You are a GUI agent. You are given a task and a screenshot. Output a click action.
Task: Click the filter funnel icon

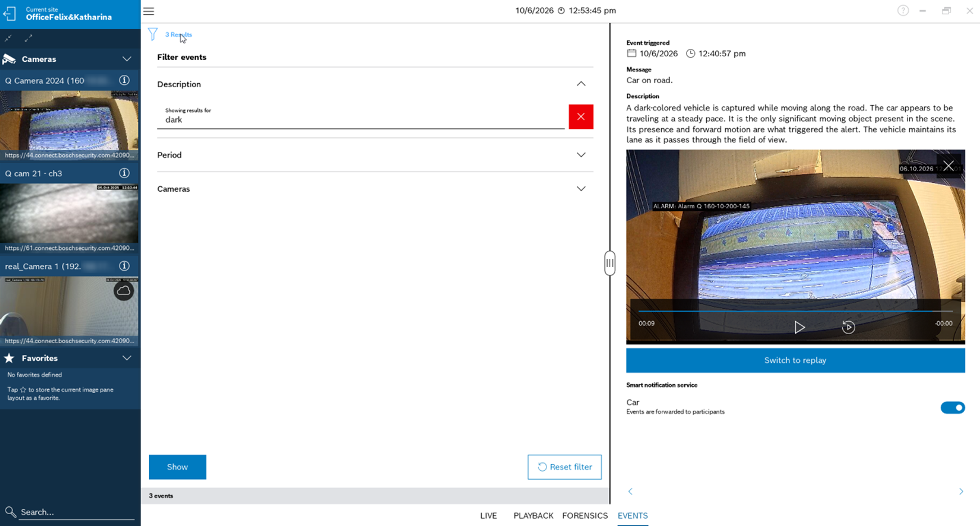pyautogui.click(x=153, y=34)
